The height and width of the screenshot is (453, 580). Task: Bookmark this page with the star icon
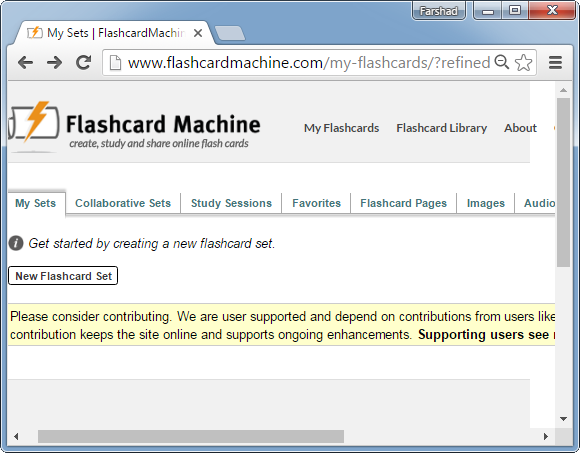tap(523, 62)
